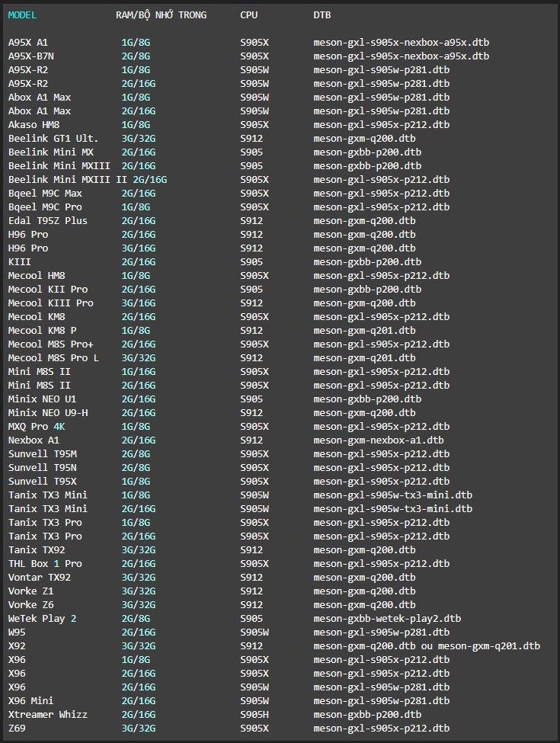Screen dimensions: 560x743
Task: Select meson-gxbb-wetek-play2.dtb file name
Action: [x=387, y=619]
